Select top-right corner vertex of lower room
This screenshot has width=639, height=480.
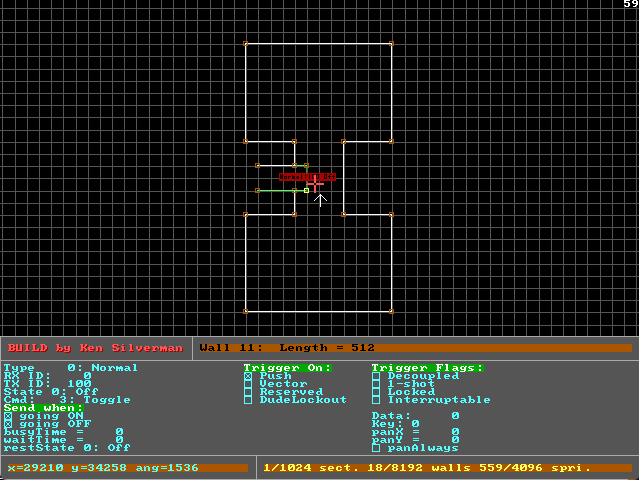391,214
